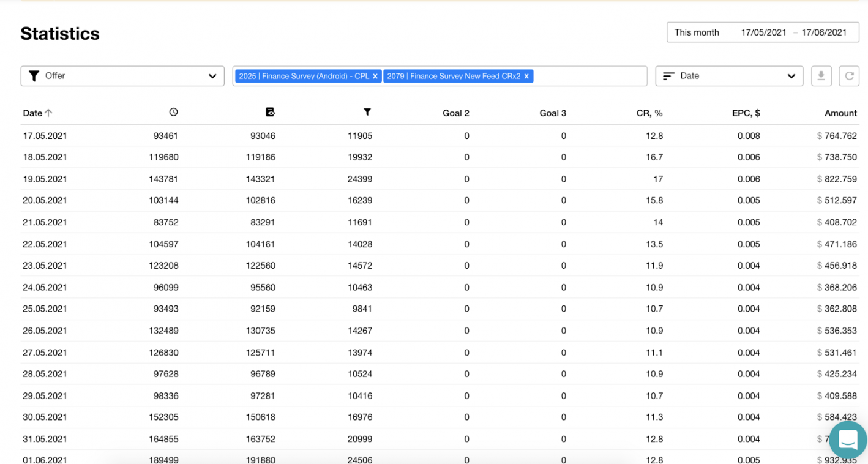The height and width of the screenshot is (464, 868).
Task: Click the value 119186 in the table
Action: pyautogui.click(x=261, y=157)
